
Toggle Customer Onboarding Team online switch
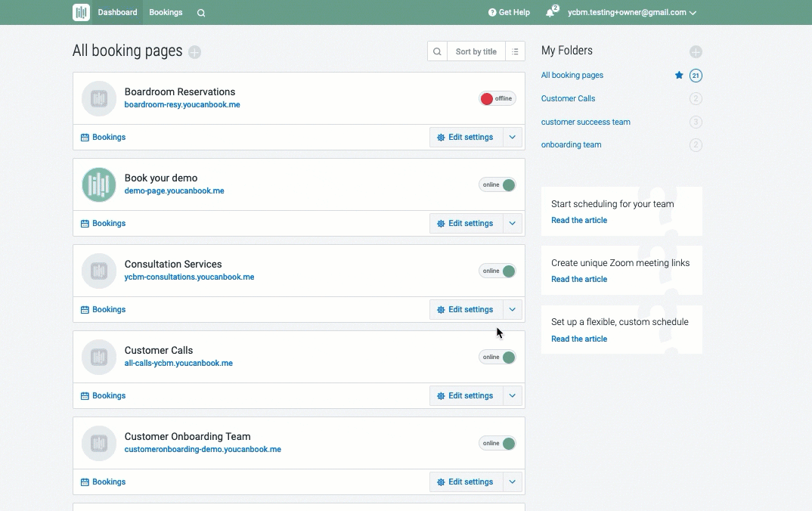497,443
